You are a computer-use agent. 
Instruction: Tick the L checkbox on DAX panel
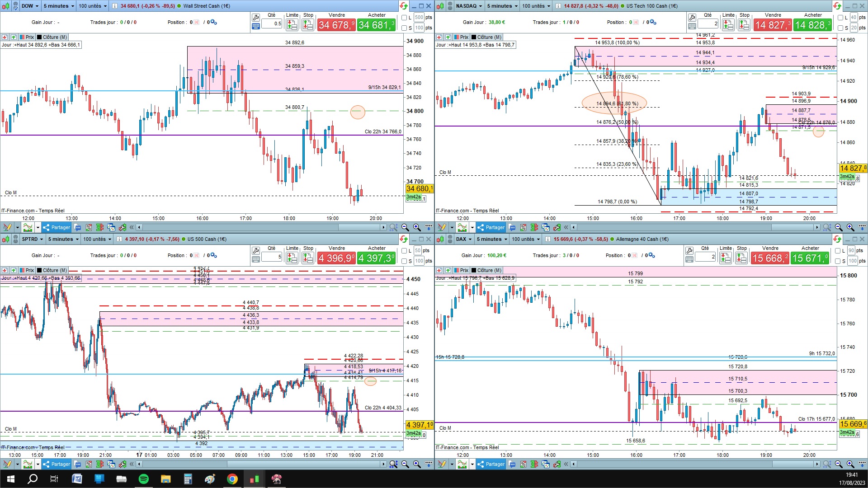coord(838,251)
